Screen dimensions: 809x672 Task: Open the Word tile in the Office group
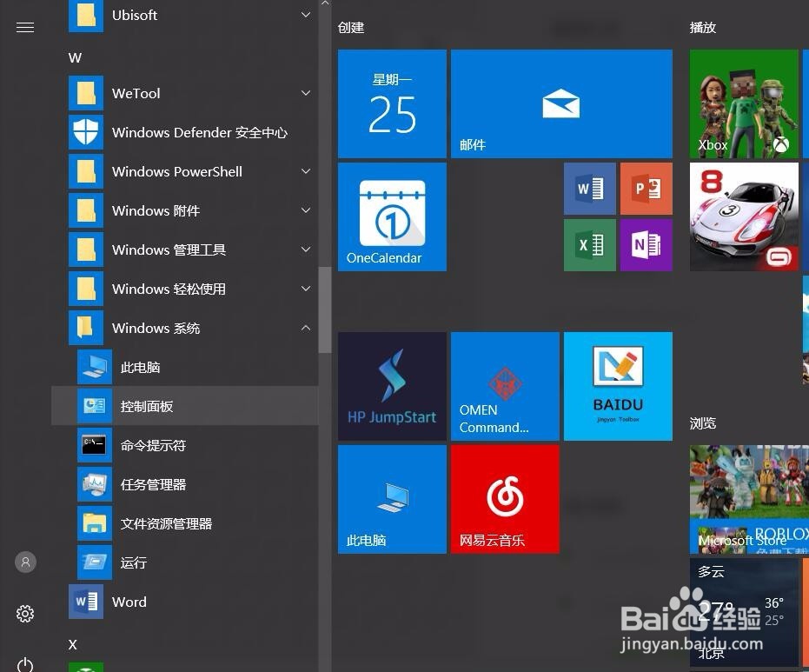(x=590, y=189)
